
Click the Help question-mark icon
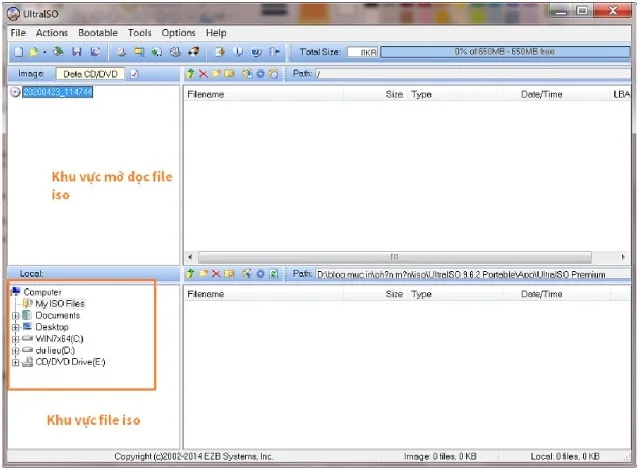pos(256,52)
